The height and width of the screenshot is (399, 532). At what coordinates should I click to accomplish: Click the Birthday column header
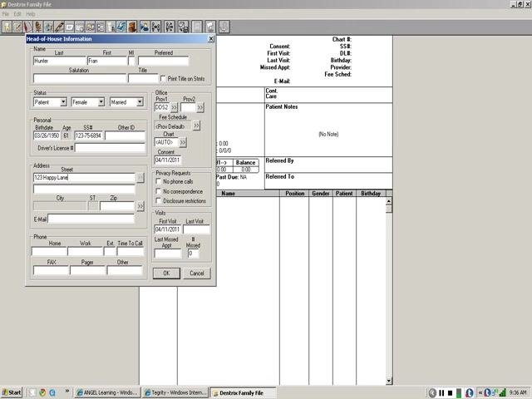[x=371, y=194]
